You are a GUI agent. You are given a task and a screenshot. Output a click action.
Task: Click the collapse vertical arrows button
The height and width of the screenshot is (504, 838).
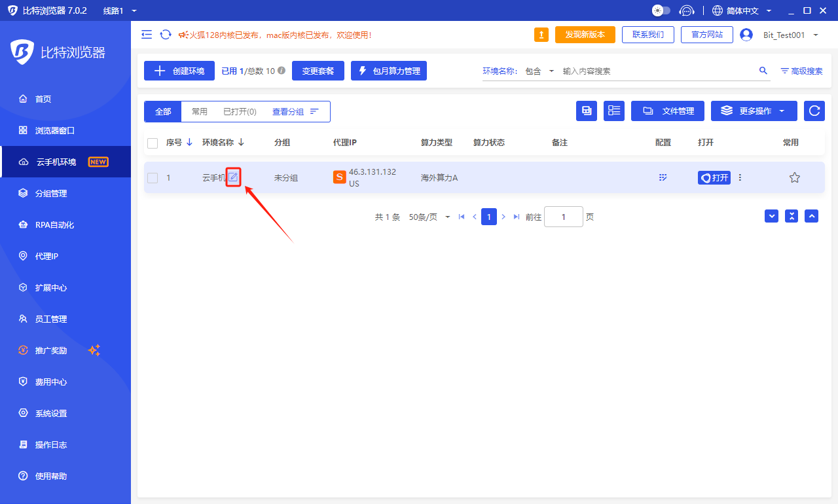[x=792, y=216]
